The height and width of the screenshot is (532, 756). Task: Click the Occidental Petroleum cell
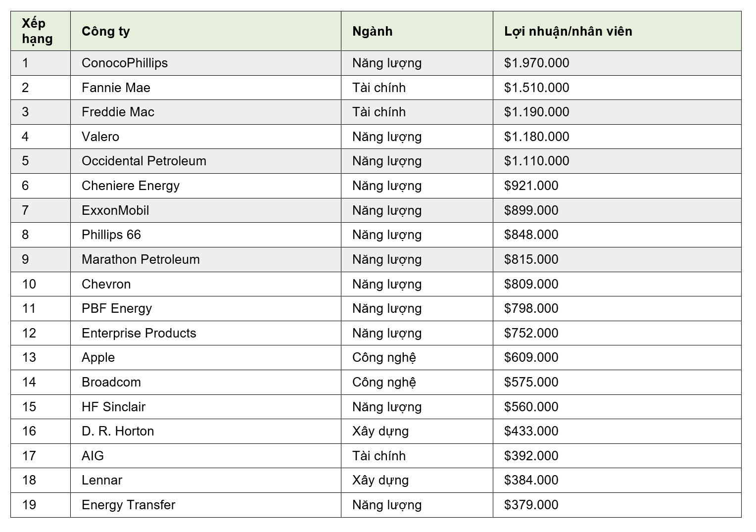pos(144,161)
